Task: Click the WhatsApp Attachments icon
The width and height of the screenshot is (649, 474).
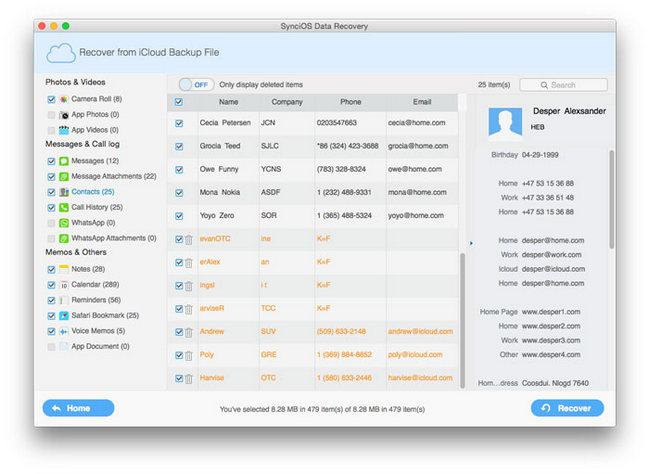Action: 64,238
